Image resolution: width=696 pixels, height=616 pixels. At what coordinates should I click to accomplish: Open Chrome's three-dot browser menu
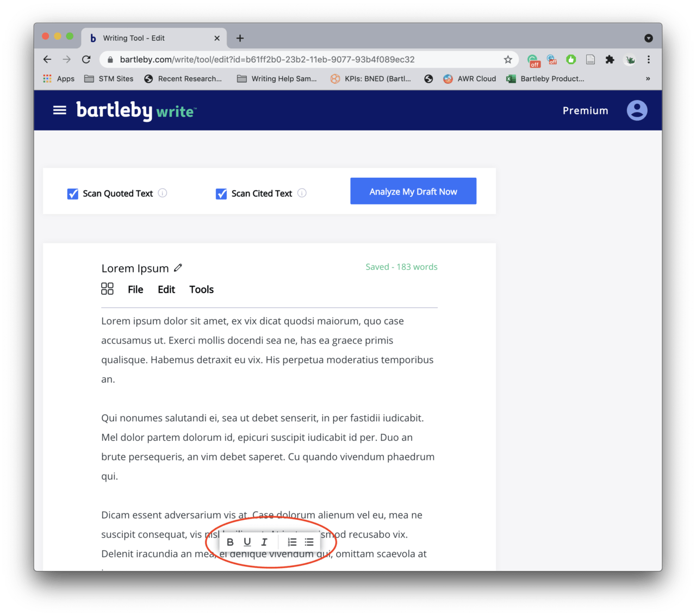coord(649,59)
